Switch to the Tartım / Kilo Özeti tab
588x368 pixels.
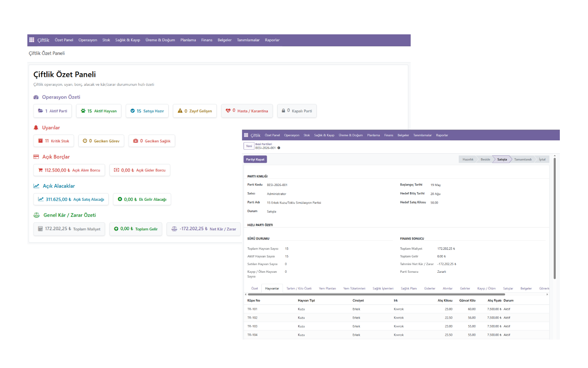pyautogui.click(x=299, y=288)
